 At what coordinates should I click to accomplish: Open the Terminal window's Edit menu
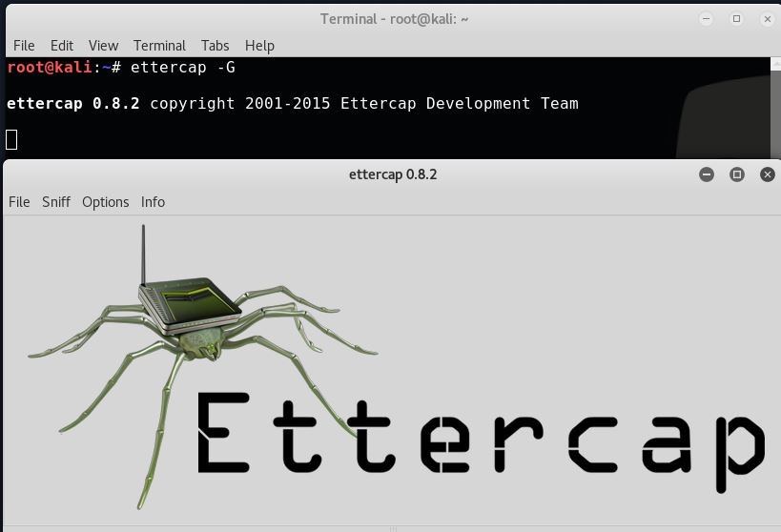coord(62,46)
